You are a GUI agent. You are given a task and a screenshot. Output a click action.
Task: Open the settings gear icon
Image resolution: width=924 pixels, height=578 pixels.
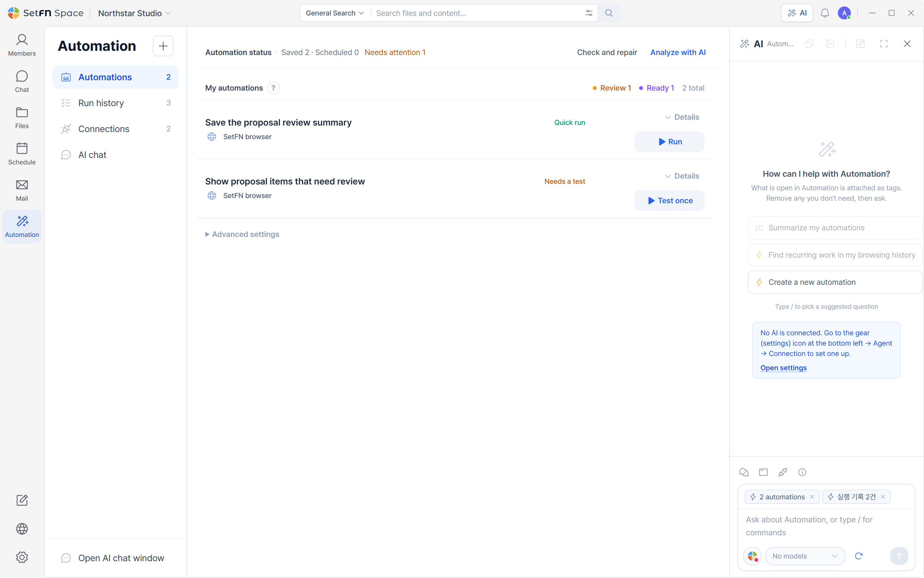tap(22, 557)
